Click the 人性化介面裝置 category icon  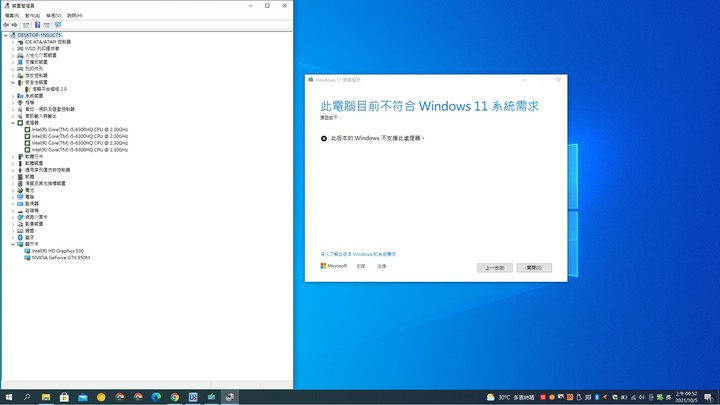tap(20, 55)
